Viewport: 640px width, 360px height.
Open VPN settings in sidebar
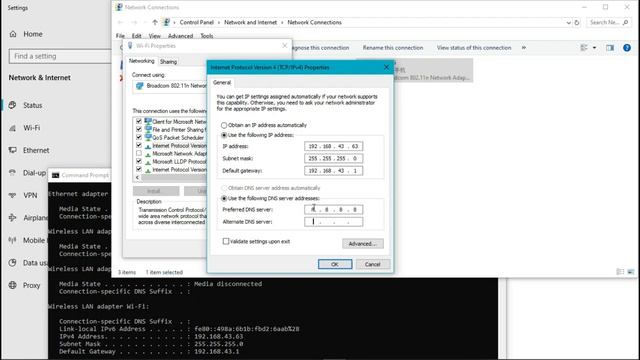24,195
